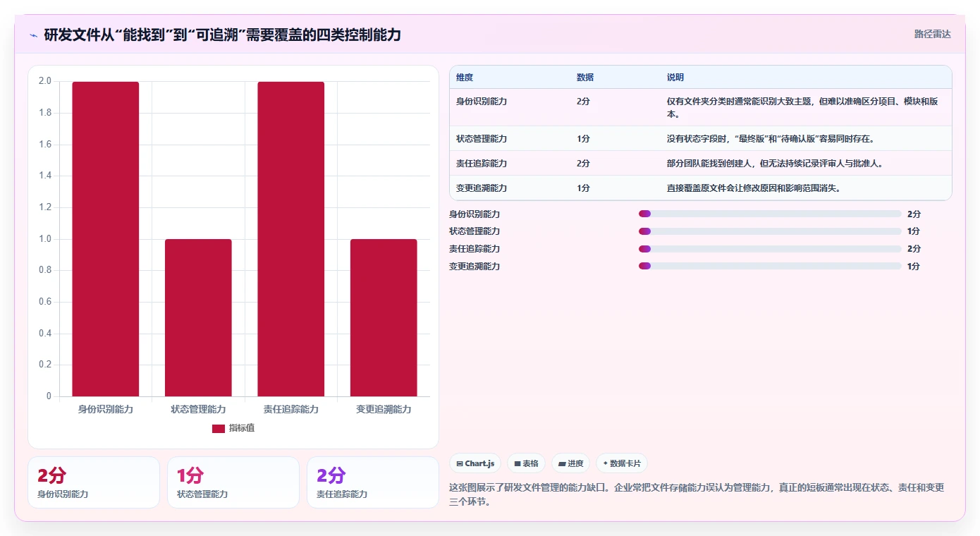Click the summary paragraph starting 这张图展示了
980x536 pixels.
pos(697,494)
